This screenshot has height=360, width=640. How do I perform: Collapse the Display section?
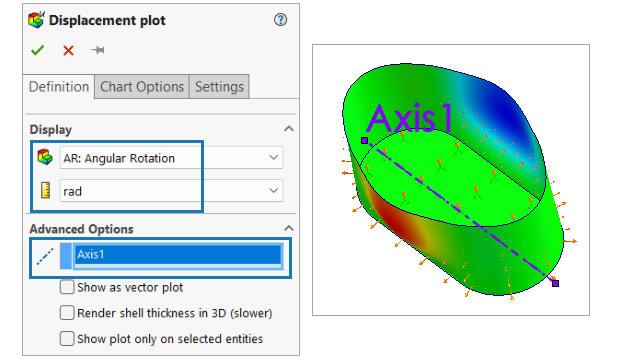(289, 129)
